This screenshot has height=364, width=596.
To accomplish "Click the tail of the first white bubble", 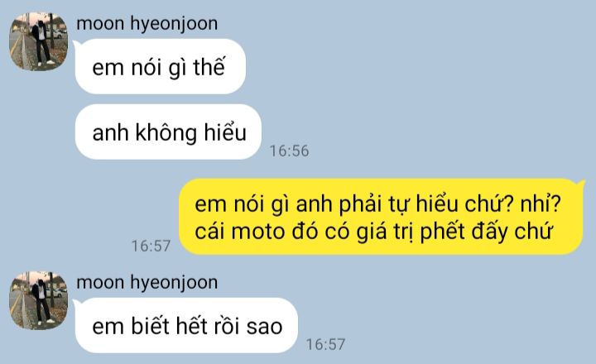I will 75,45.
